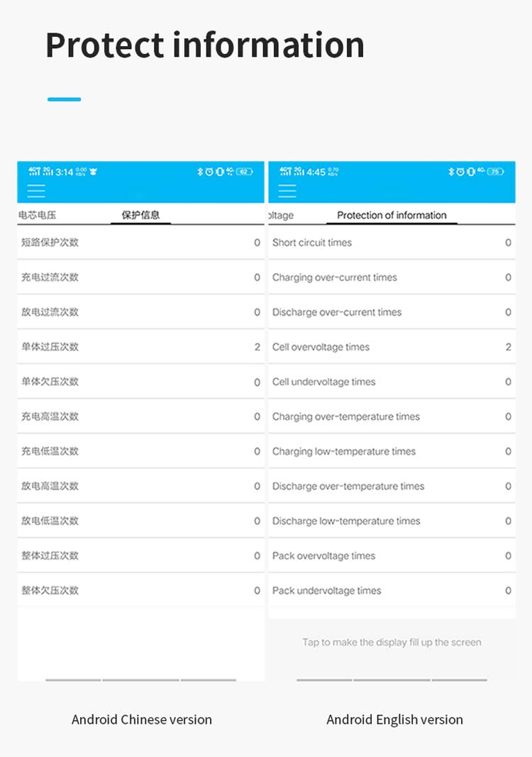Switch to 电芯电压 tab
532x757 pixels.
37,215
